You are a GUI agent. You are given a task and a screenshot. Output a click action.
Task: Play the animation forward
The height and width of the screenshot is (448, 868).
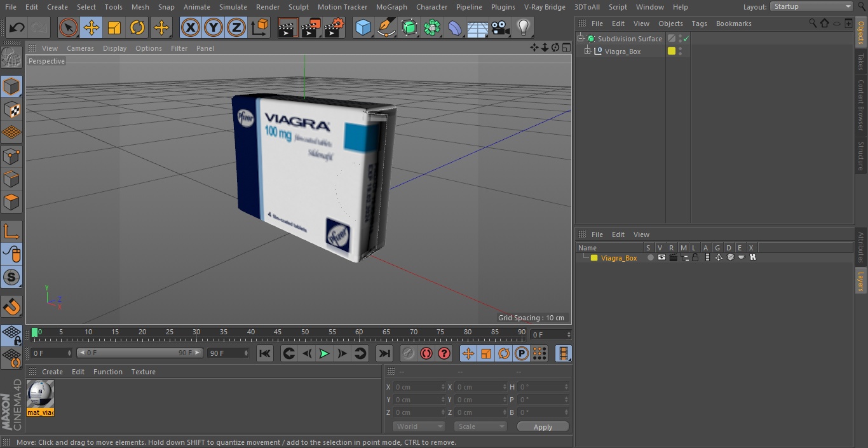point(324,353)
